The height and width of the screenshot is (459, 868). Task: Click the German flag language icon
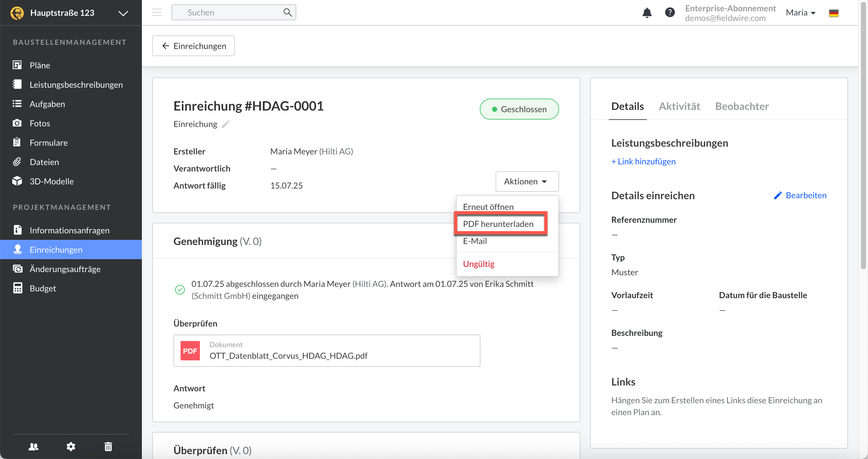[833, 13]
